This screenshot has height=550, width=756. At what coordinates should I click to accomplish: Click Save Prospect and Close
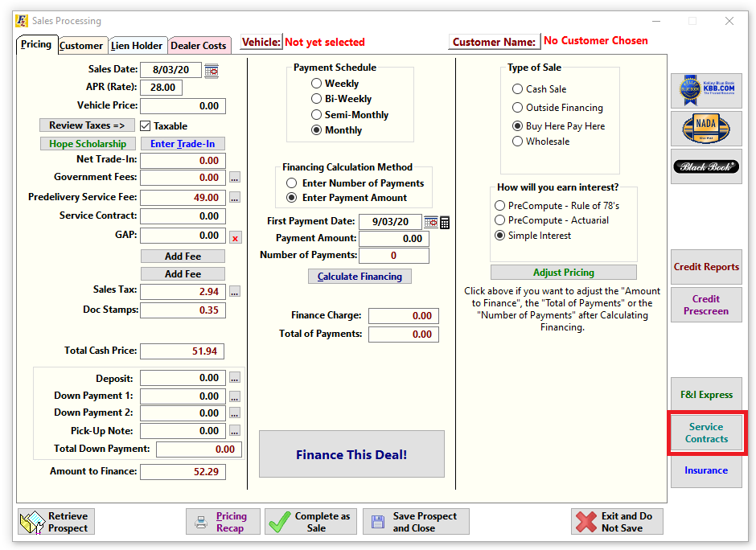coord(416,522)
